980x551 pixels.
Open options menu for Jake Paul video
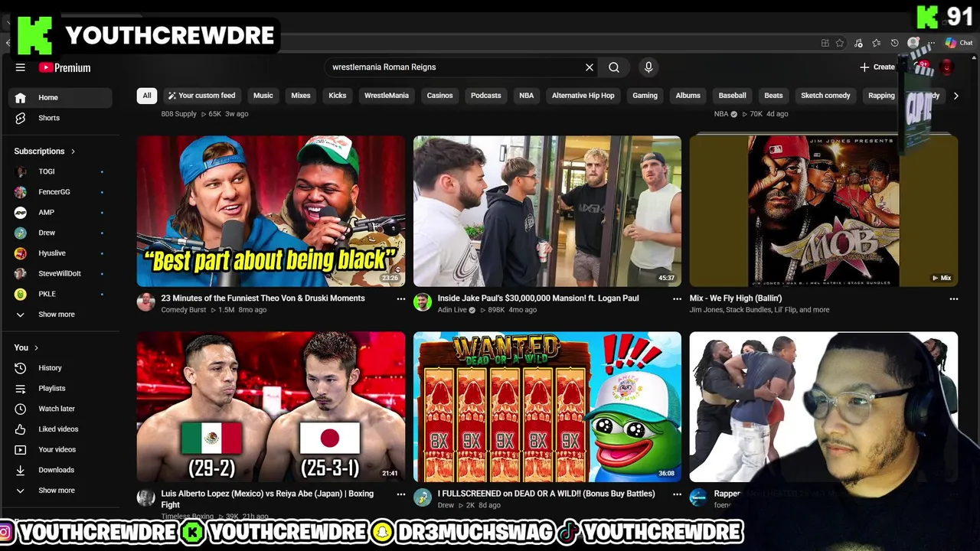pyautogui.click(x=677, y=299)
